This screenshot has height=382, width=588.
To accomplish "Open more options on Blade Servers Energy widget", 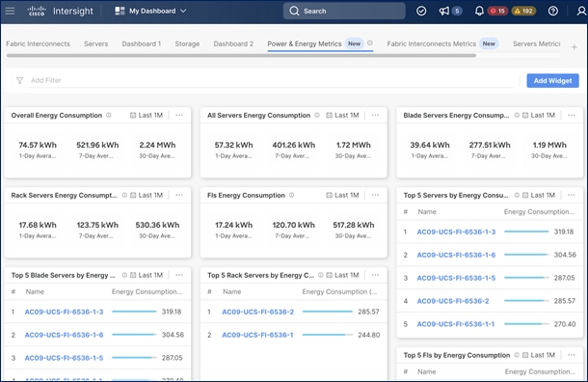I will coord(572,115).
